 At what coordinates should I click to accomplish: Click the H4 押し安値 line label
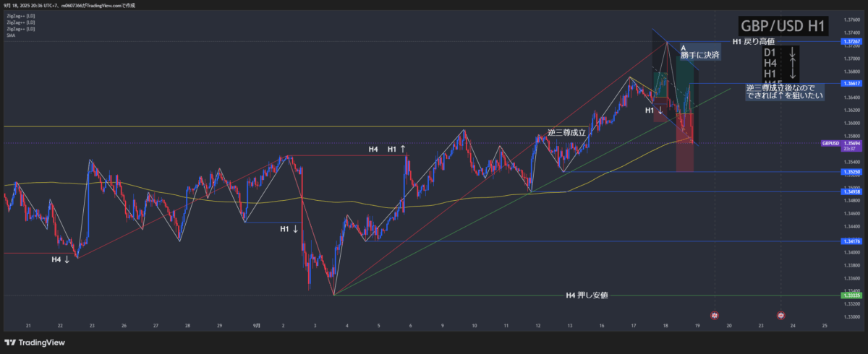pyautogui.click(x=586, y=295)
